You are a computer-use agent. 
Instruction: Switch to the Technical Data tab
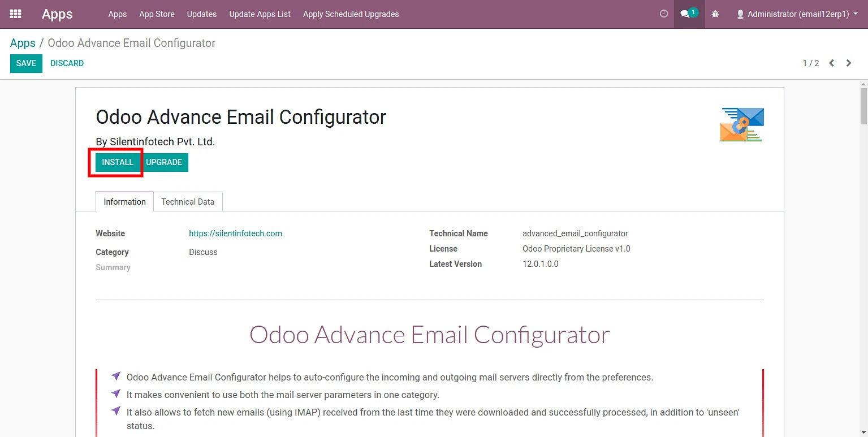point(188,202)
